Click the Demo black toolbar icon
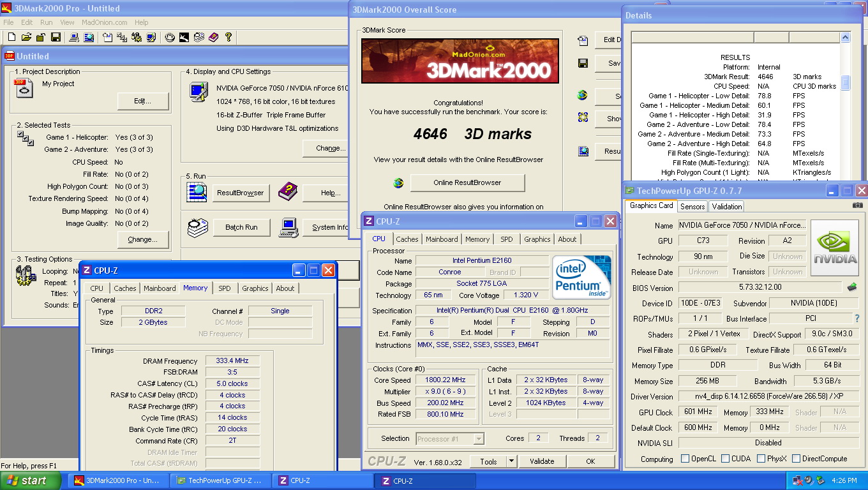868x490 pixels. pos(184,38)
